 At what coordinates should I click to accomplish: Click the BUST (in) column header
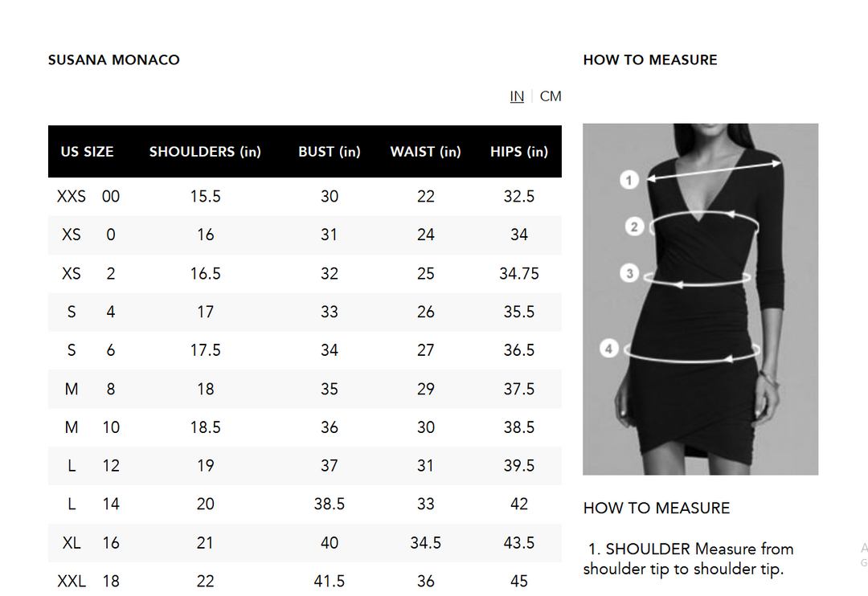tap(330, 152)
